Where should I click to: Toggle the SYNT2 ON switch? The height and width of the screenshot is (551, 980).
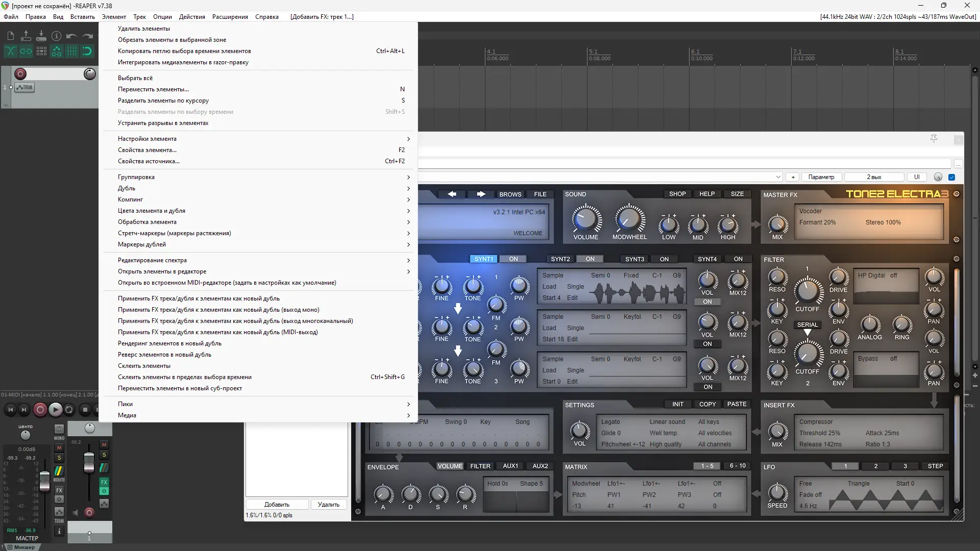point(590,259)
